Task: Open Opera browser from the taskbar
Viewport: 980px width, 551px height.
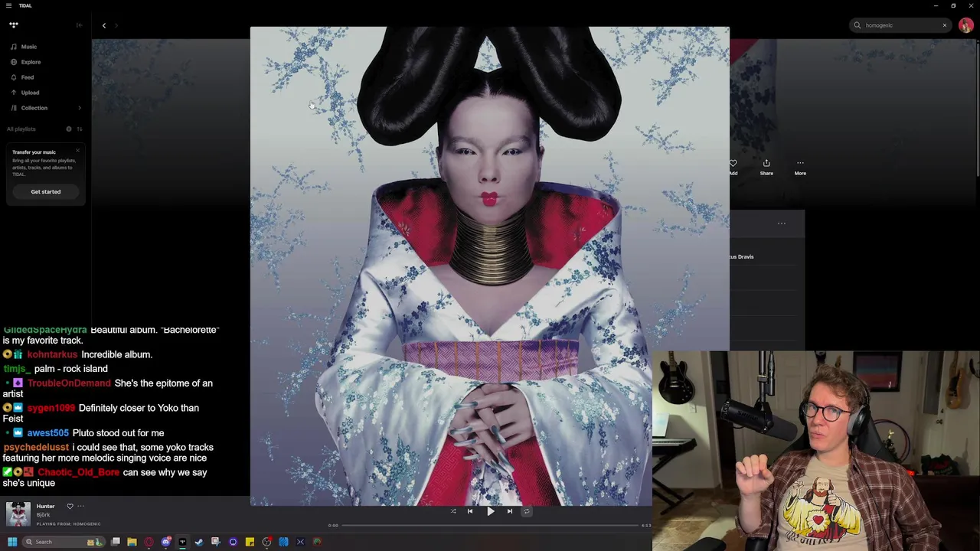Action: point(149,542)
